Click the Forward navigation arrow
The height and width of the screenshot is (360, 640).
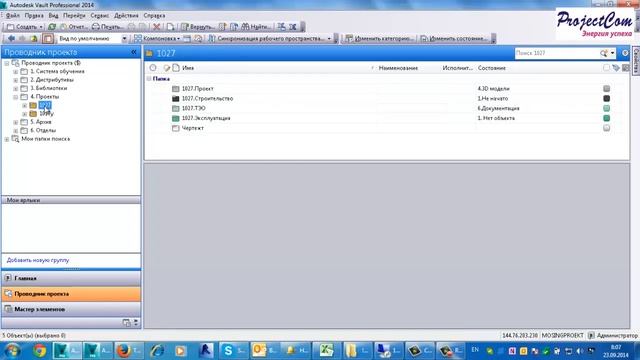tap(22, 38)
